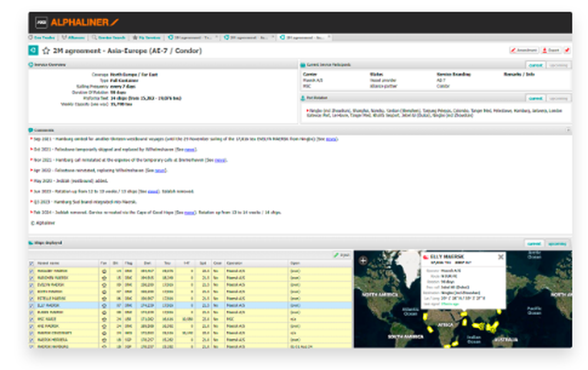Sort by Operator column header

[x=256, y=263]
